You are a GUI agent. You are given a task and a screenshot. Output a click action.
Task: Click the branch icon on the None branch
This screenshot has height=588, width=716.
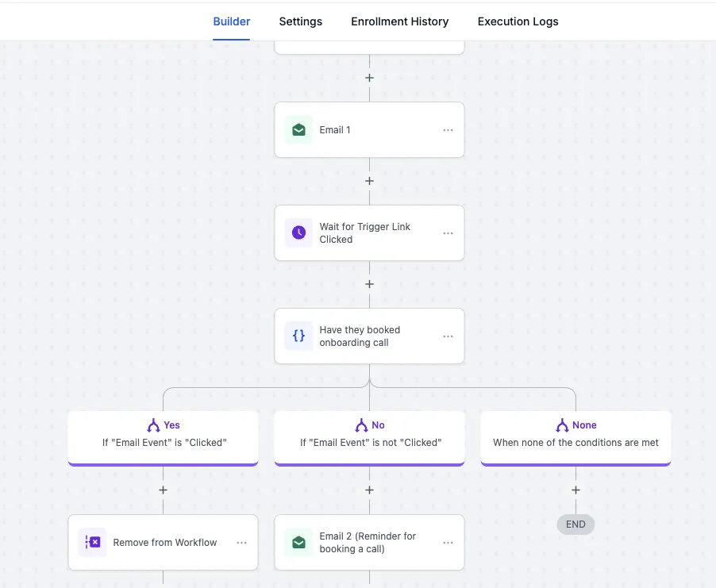(564, 425)
